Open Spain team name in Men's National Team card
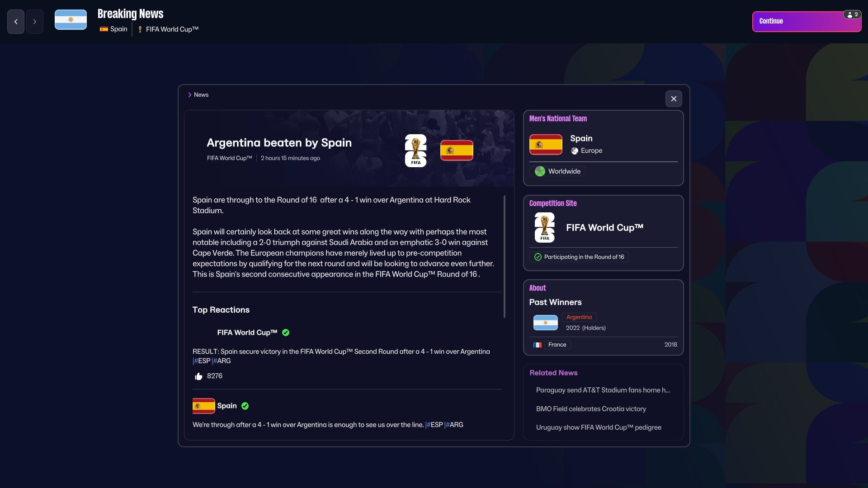 pos(581,139)
